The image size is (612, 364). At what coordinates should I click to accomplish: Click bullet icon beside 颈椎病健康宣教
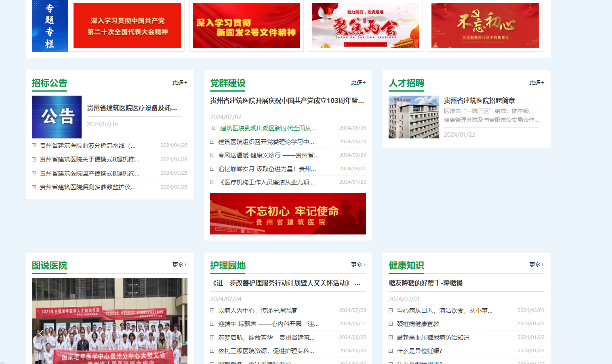coord(391,324)
